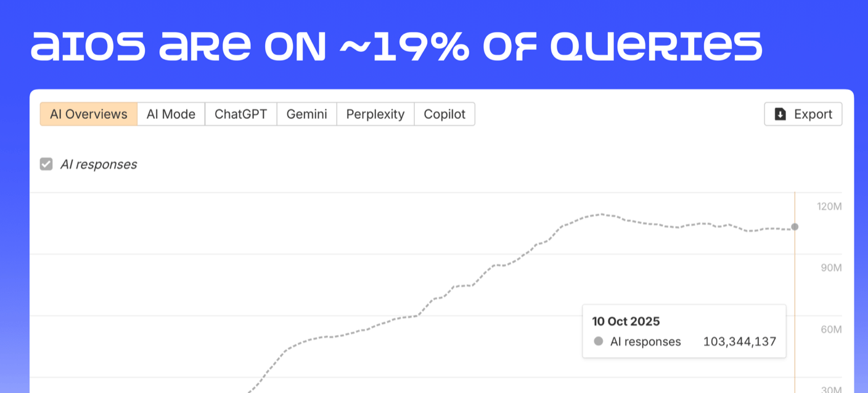Switch to the AI Mode tab

point(171,114)
